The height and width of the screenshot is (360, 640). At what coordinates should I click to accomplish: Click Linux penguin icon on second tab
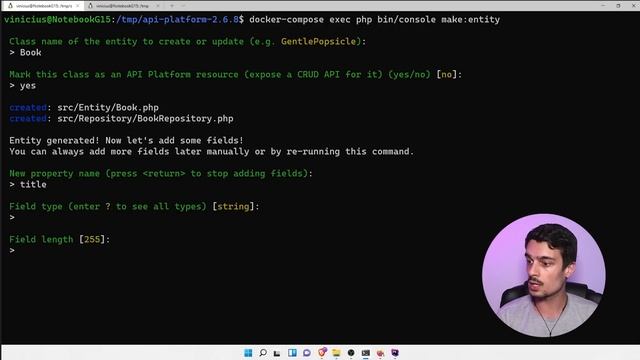(90, 6)
